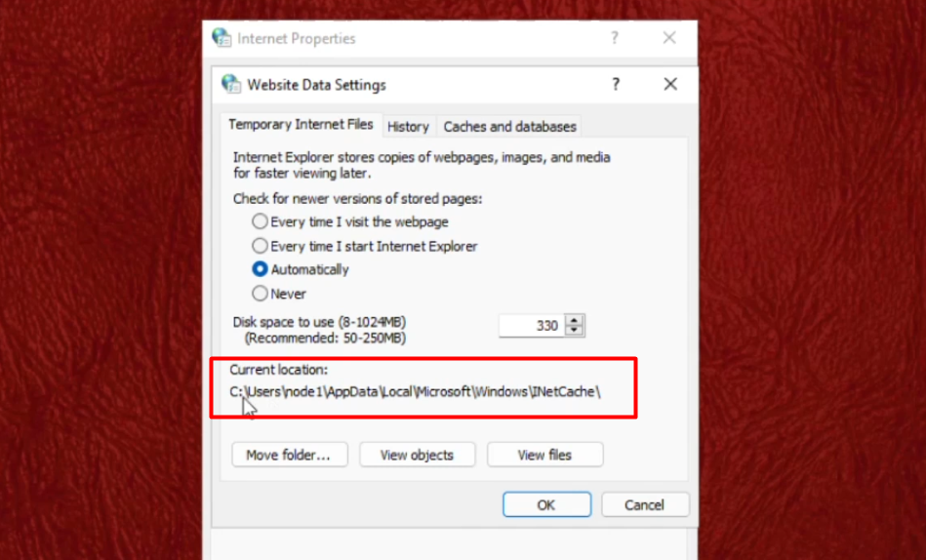The width and height of the screenshot is (926, 560).
Task: Decrease disk space with down arrow
Action: (x=574, y=331)
